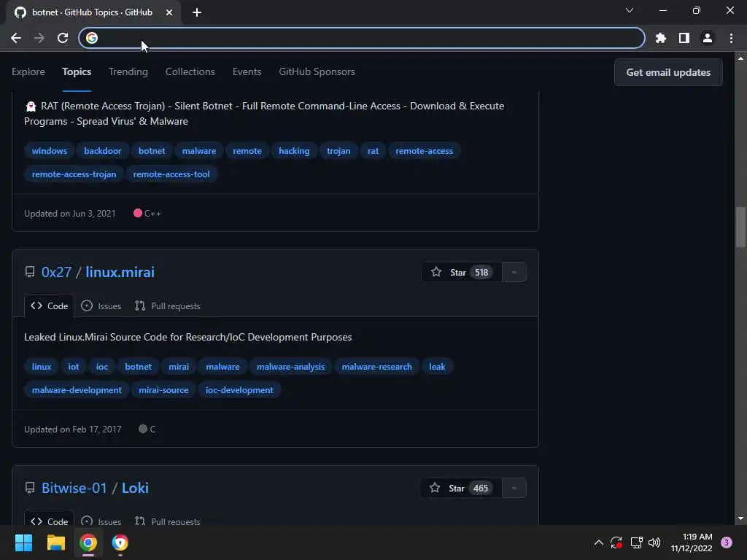
Task: Select the trojan topic tag
Action: (x=338, y=151)
